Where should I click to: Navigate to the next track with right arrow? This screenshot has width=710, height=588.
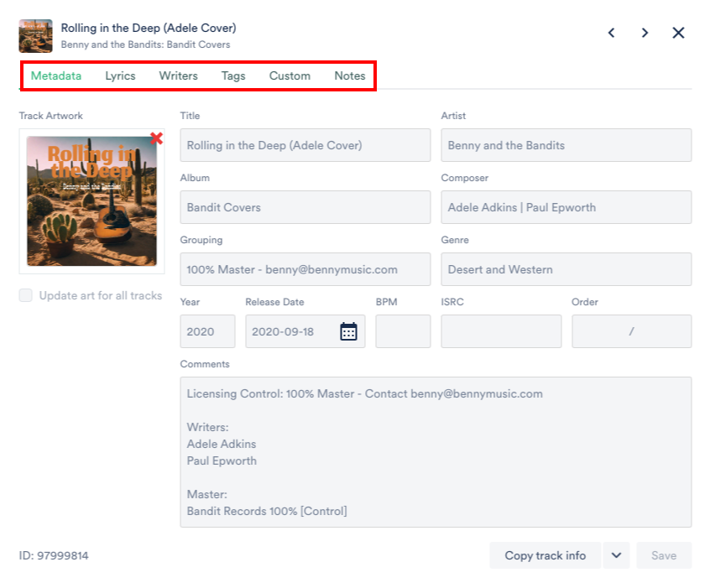pyautogui.click(x=645, y=33)
